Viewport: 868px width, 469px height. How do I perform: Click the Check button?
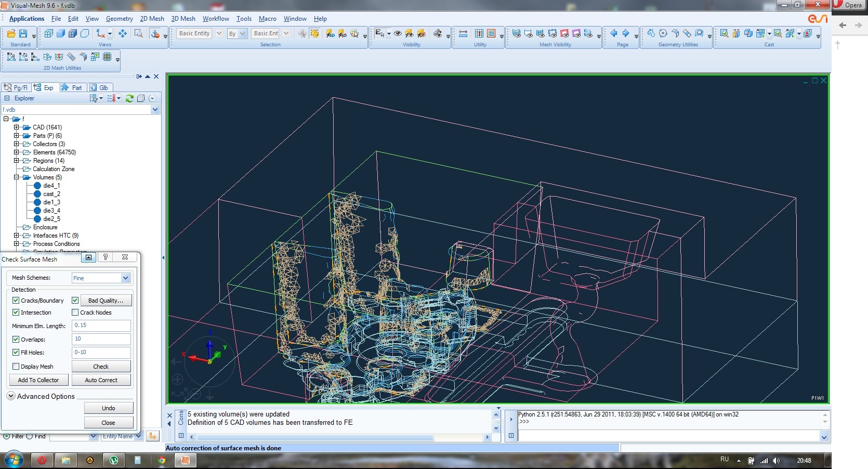tap(101, 367)
